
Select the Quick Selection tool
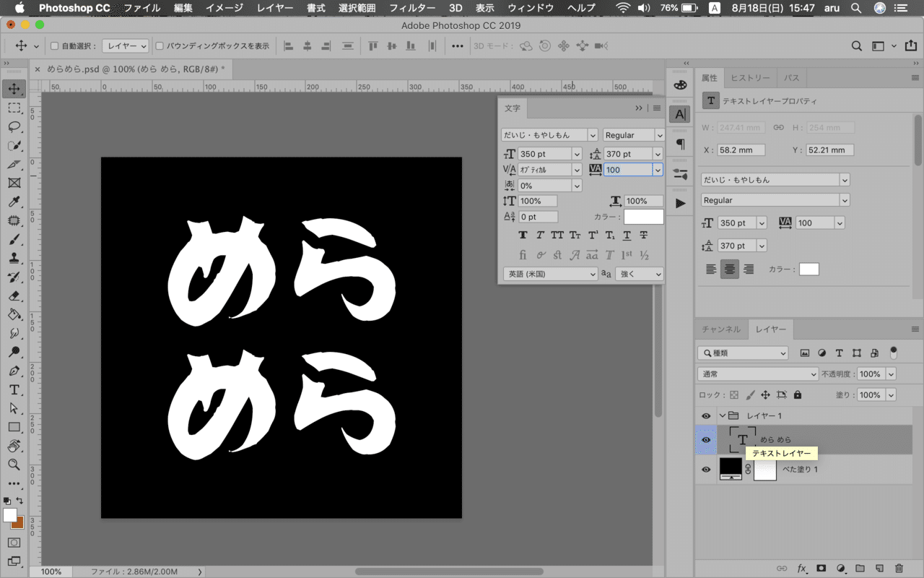(x=14, y=145)
